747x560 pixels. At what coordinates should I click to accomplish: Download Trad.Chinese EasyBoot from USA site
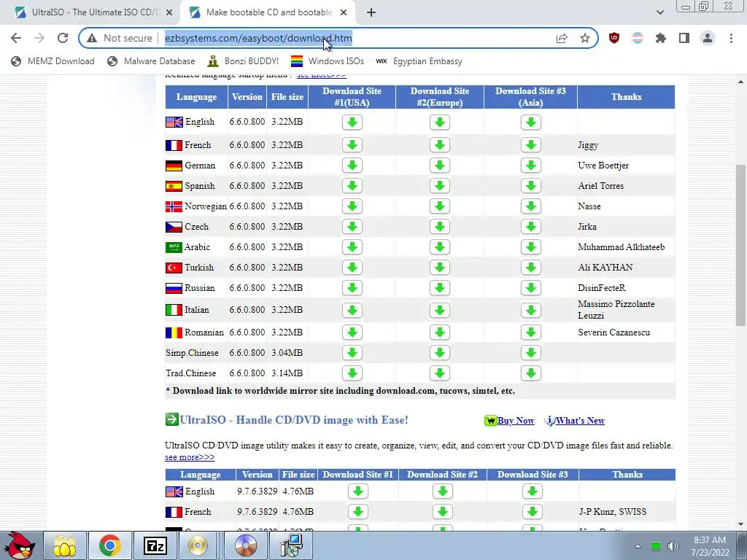[x=352, y=373]
